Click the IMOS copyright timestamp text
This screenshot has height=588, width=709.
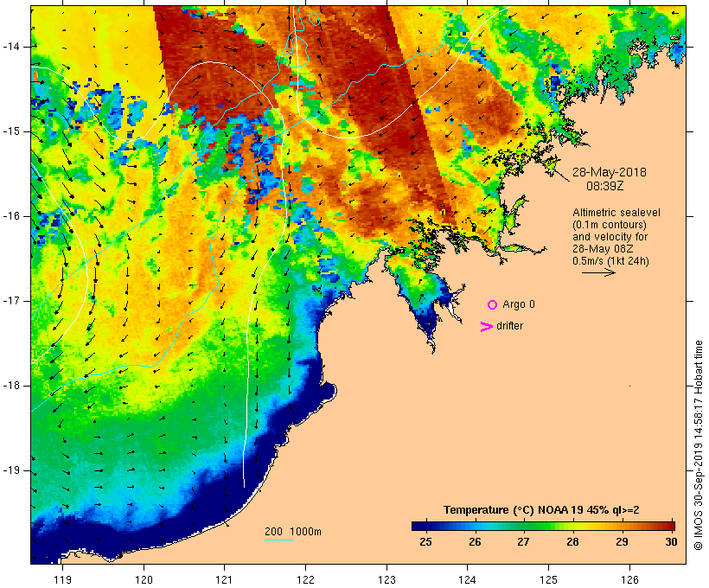pyautogui.click(x=698, y=445)
